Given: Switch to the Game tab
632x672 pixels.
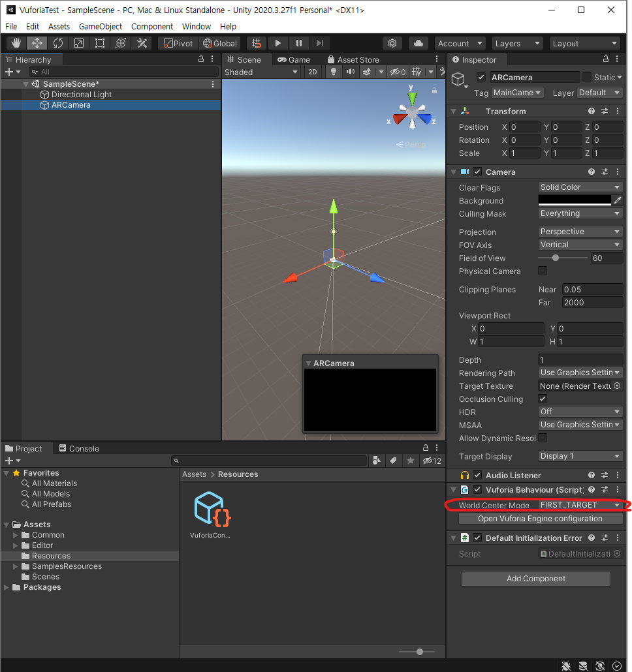Looking at the screenshot, I should tap(294, 59).
